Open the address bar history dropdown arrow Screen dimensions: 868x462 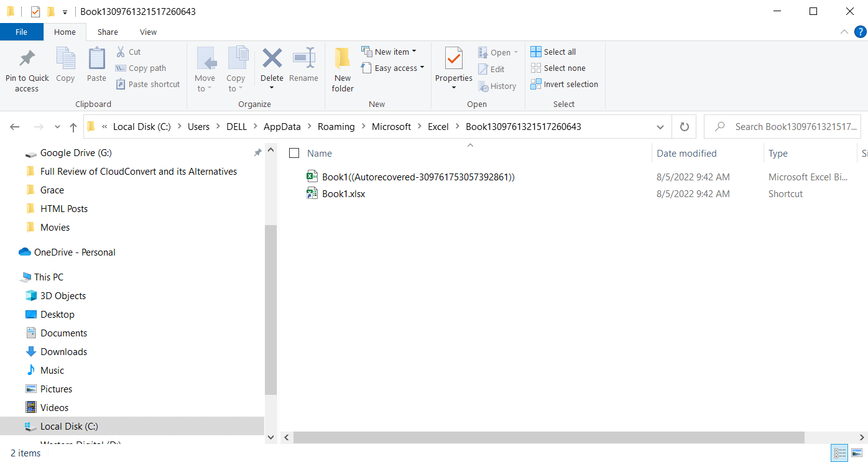coord(660,126)
